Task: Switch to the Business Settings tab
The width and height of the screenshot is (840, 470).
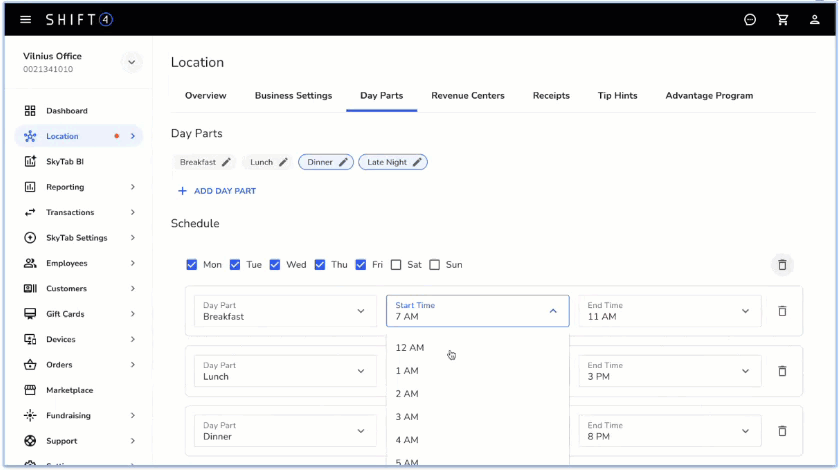Action: pos(293,96)
